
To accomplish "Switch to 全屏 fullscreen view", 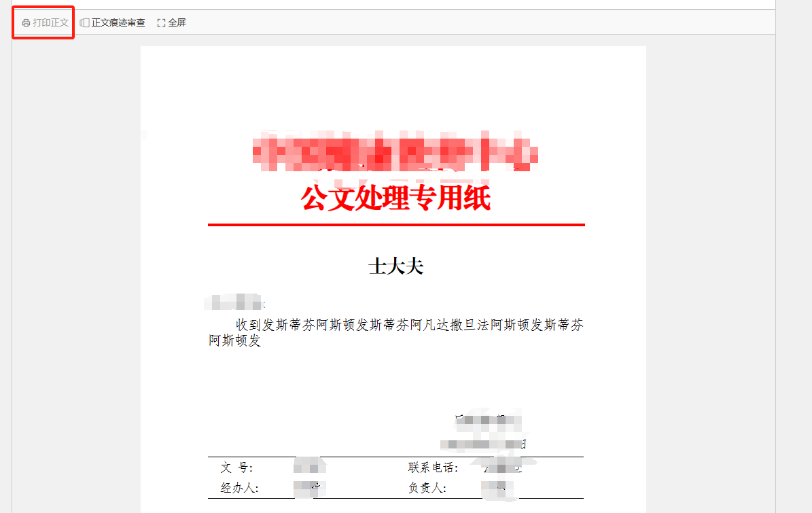I will pyautogui.click(x=171, y=23).
